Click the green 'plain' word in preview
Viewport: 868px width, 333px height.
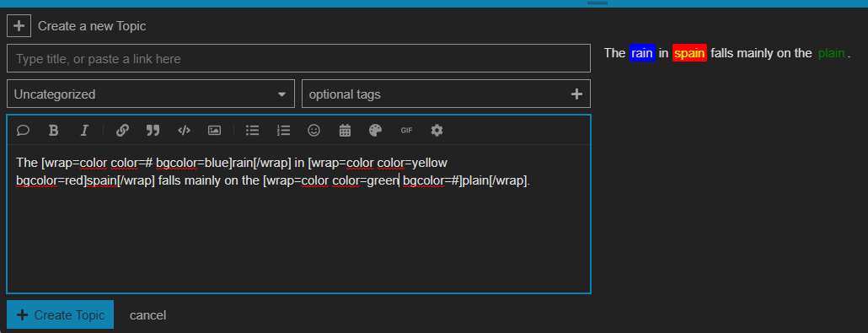coord(832,53)
